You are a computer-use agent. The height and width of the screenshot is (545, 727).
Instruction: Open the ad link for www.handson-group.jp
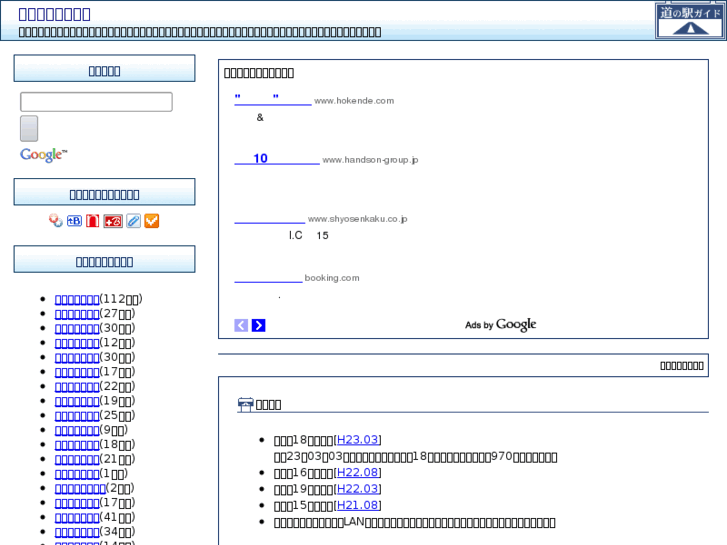pos(277,159)
